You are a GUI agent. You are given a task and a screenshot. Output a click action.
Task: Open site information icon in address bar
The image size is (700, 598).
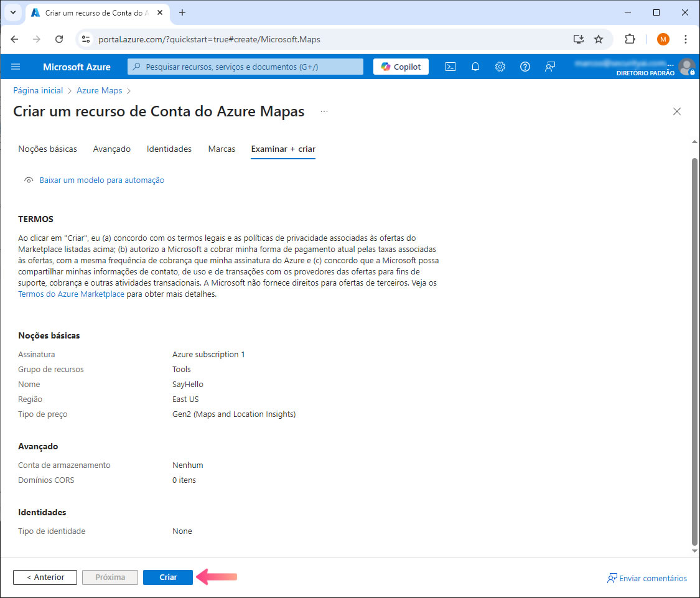click(86, 39)
